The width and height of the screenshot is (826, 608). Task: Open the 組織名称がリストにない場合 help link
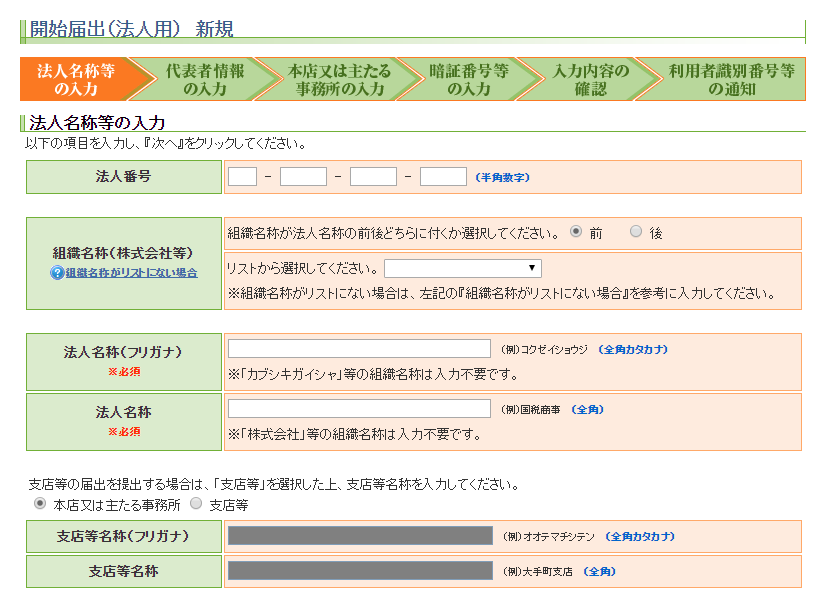click(131, 273)
